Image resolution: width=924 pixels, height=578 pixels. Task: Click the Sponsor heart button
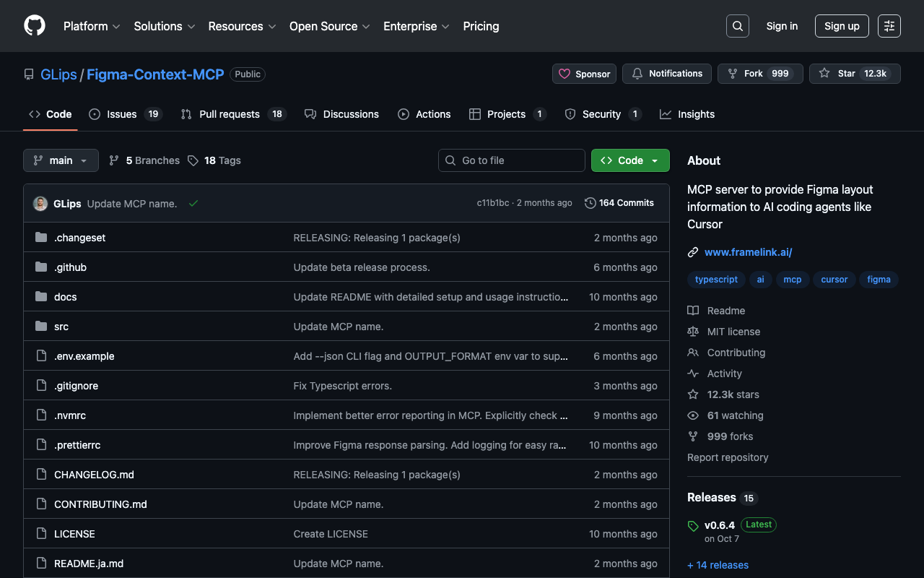[584, 74]
